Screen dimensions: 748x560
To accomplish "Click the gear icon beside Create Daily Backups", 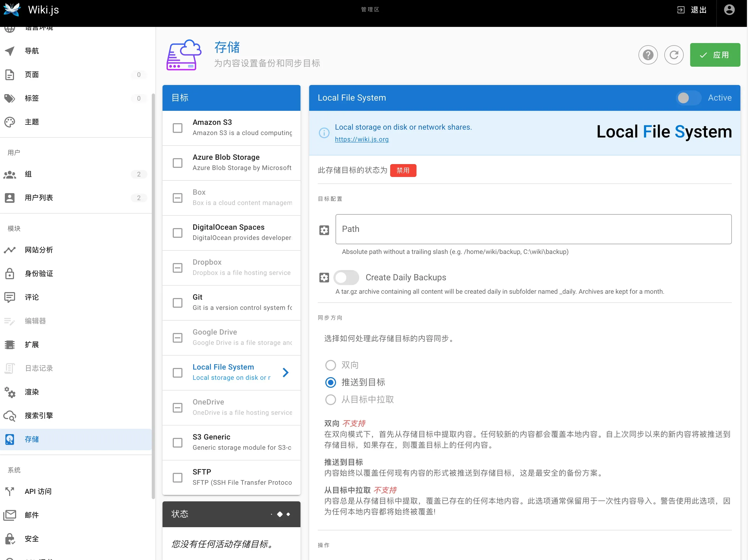I will tap(324, 278).
